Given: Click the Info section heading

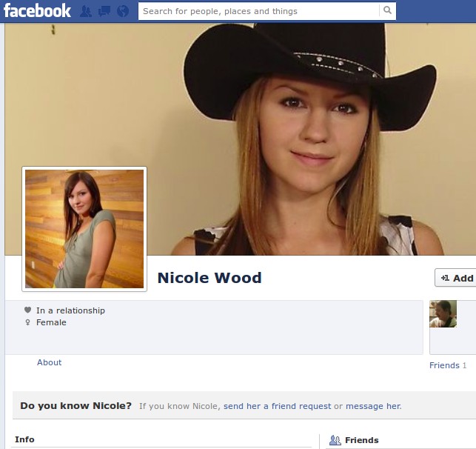Looking at the screenshot, I should tap(24, 439).
